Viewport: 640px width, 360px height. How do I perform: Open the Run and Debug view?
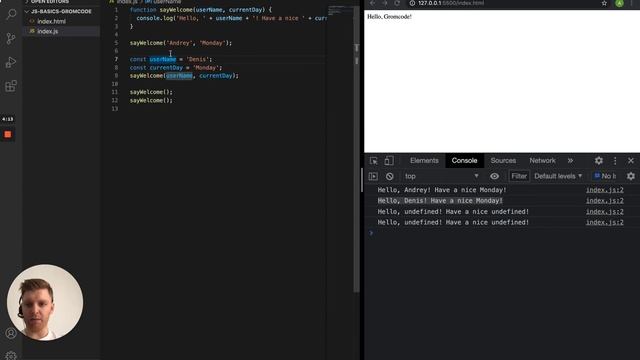tap(11, 62)
